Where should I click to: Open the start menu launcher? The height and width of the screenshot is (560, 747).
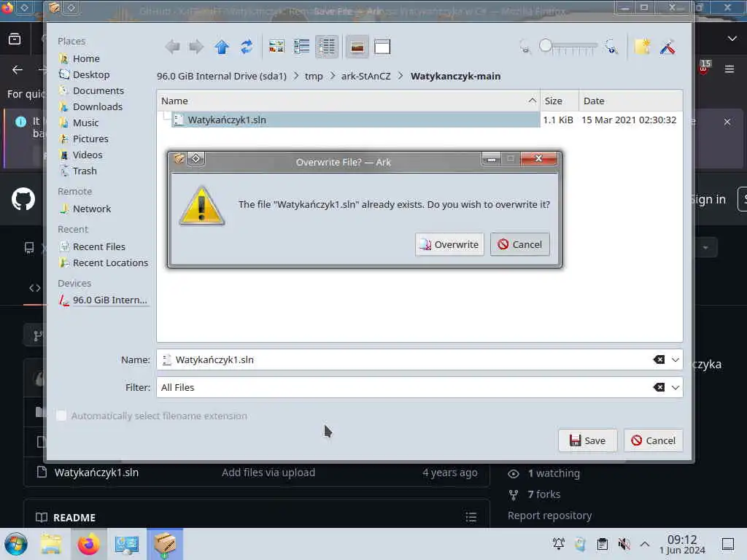pyautogui.click(x=16, y=544)
